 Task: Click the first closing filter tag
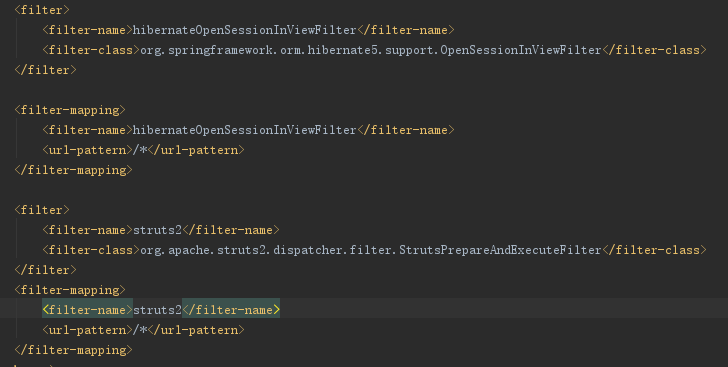pyautogui.click(x=46, y=70)
